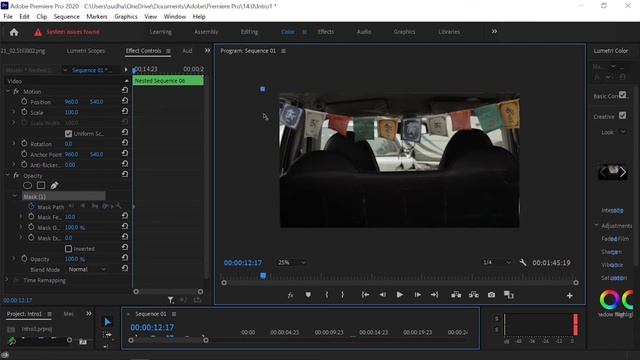Reset the Anchor Point parameter
640x360 pixels.
click(x=125, y=153)
